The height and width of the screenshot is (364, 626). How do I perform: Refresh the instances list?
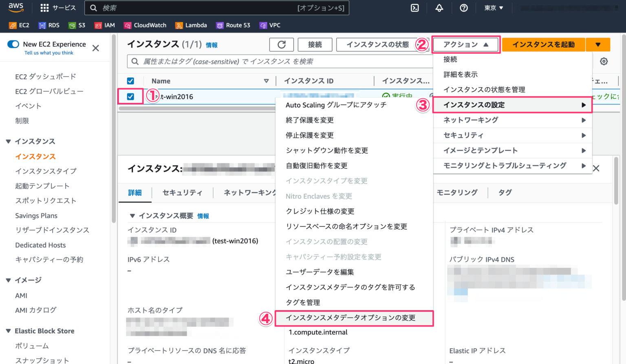click(x=281, y=44)
